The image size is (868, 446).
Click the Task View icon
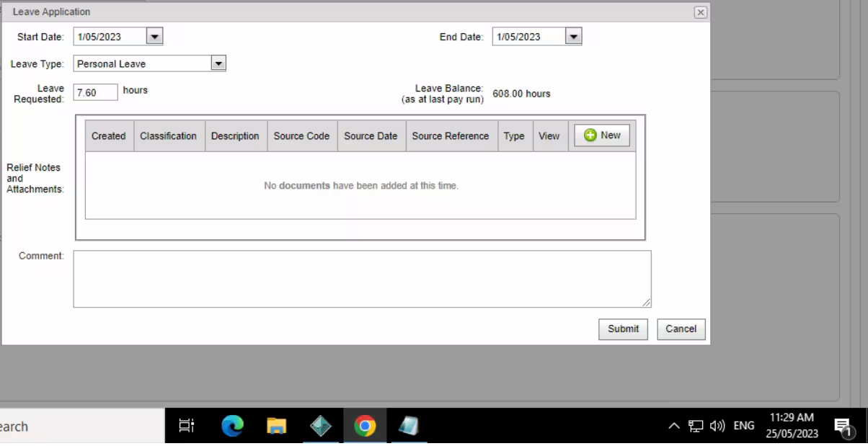point(187,426)
